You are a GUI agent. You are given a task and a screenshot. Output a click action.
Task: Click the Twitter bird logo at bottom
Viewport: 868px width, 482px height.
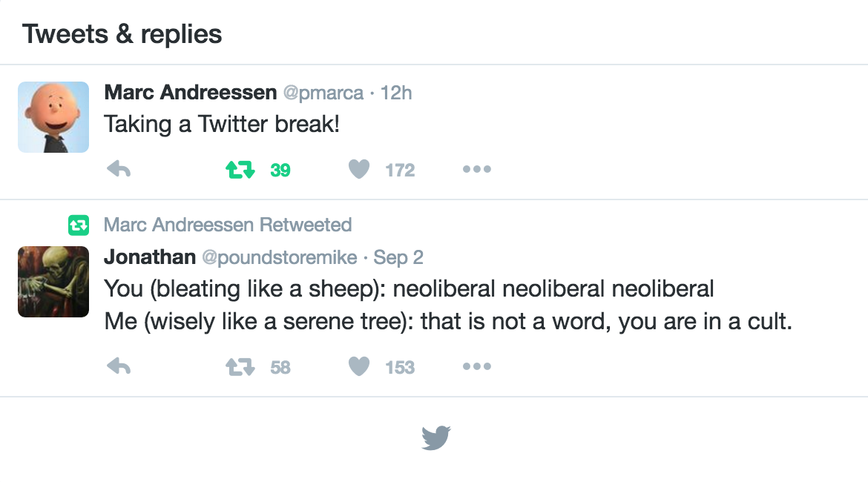(x=436, y=438)
